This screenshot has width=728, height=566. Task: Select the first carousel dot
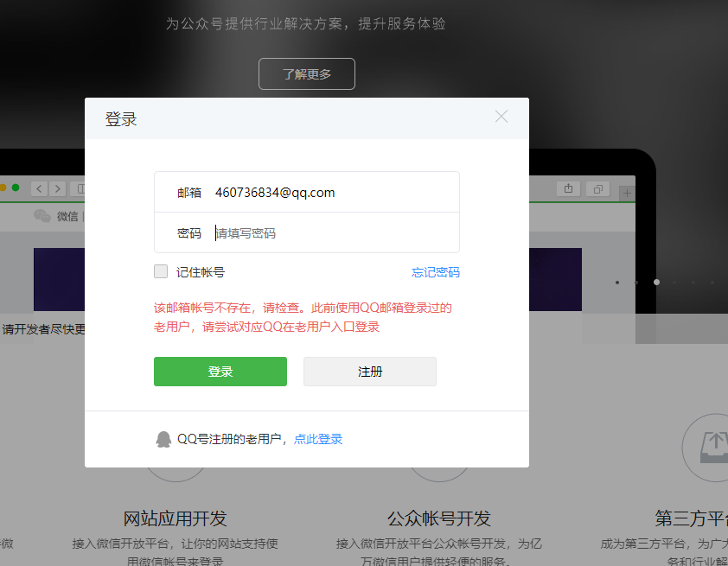click(617, 282)
